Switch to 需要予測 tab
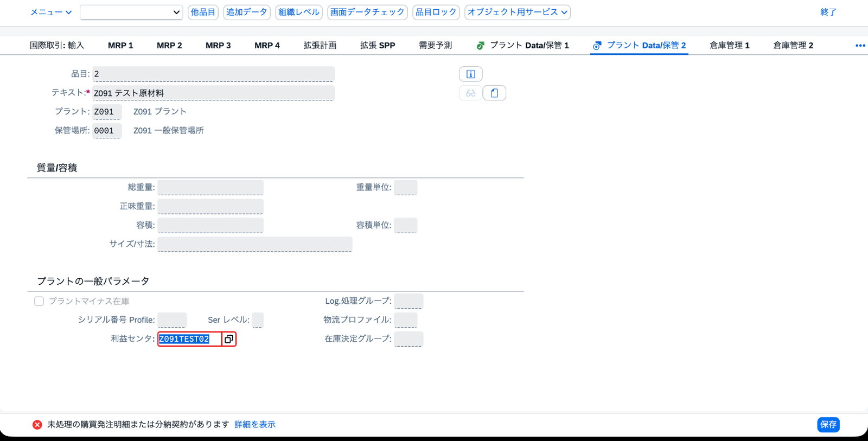This screenshot has height=441, width=868. pos(436,46)
